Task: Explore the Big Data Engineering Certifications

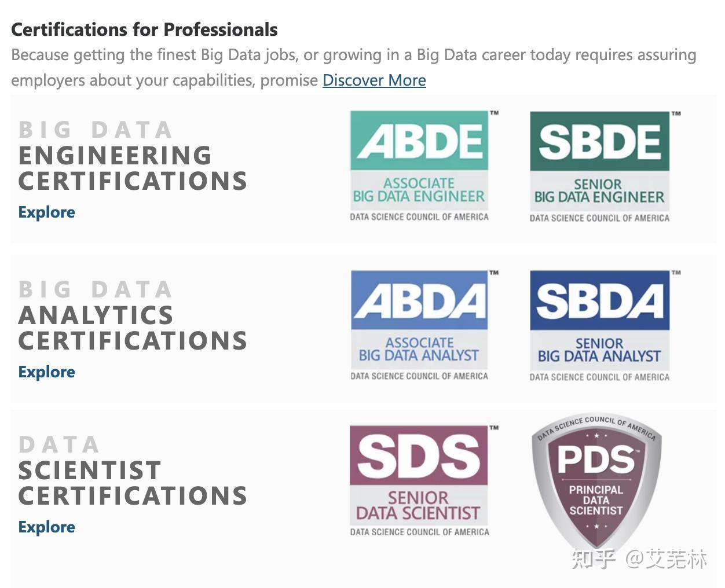Action: pos(46,212)
